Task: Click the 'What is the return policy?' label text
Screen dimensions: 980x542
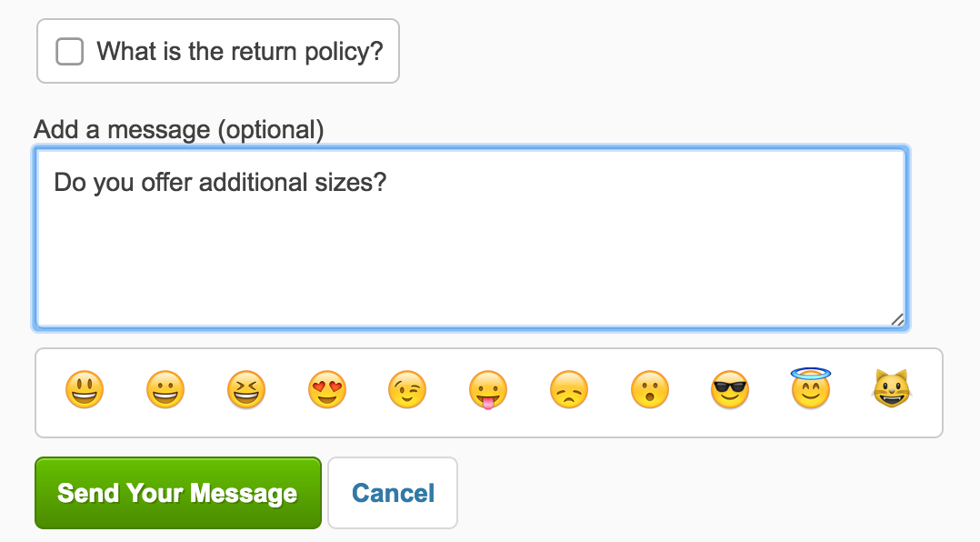Action: (240, 51)
